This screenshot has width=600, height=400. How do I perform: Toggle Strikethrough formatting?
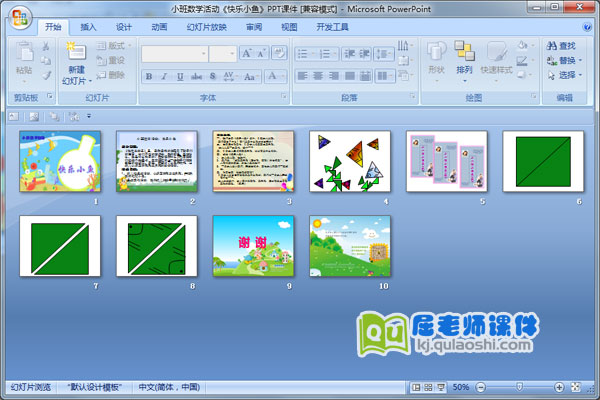tap(196, 77)
